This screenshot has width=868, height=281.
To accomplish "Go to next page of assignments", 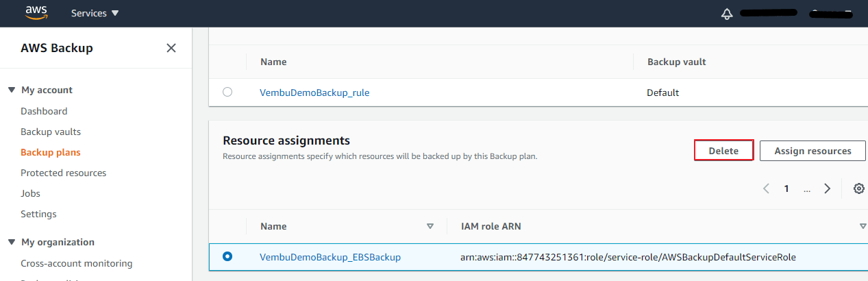I will coord(828,188).
